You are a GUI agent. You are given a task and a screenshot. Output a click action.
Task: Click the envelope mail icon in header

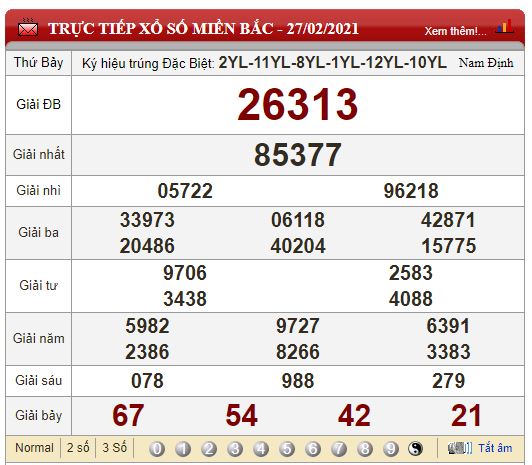coord(28,28)
